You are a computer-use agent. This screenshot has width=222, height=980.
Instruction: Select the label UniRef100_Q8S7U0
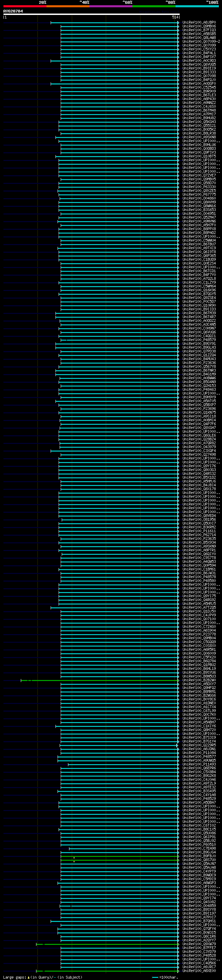pyautogui.click(x=199, y=860)
